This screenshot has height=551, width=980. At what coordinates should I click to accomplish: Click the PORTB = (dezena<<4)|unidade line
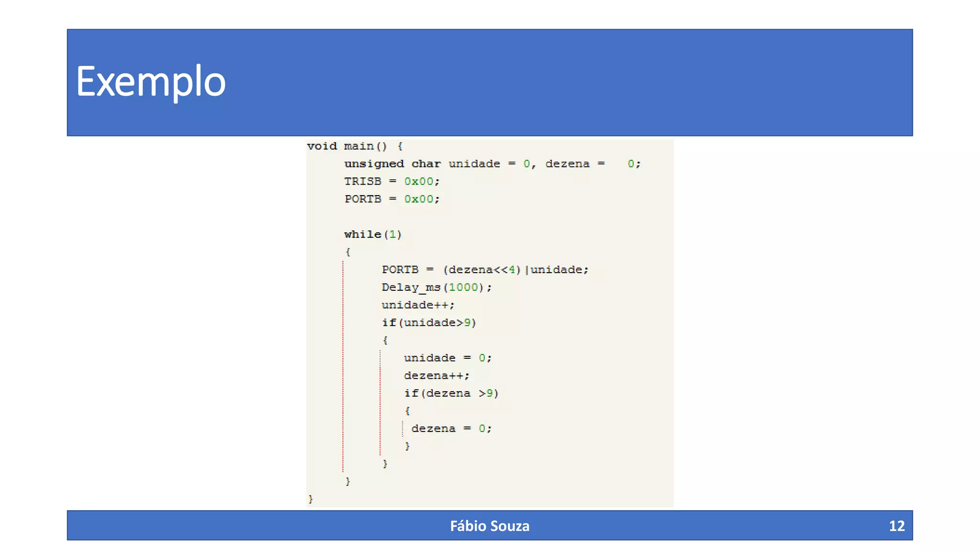click(x=485, y=270)
